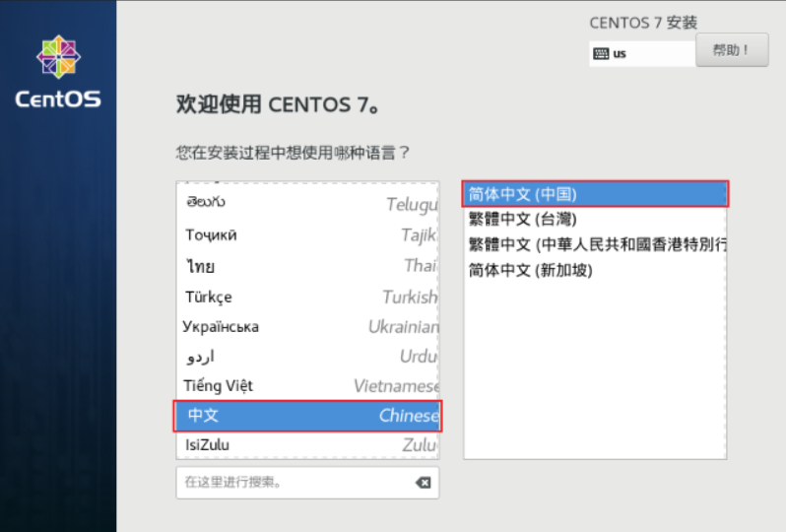Select 繁體中文 Hong Kong locale entry
The width and height of the screenshot is (786, 532).
595,244
